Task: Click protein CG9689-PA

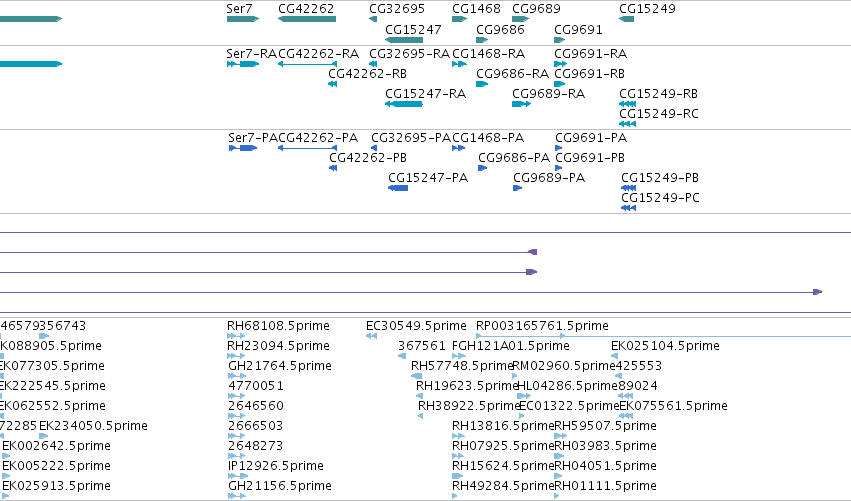Action: (549, 178)
